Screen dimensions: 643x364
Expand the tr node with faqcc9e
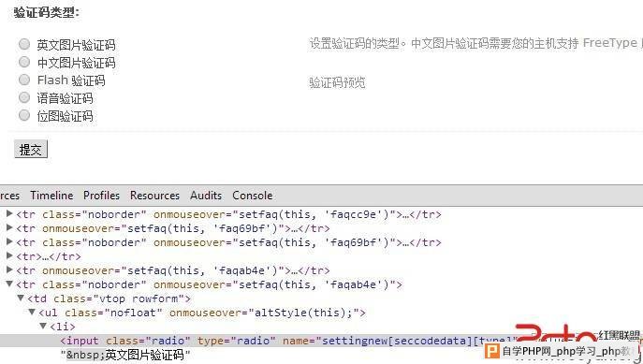click(9, 213)
